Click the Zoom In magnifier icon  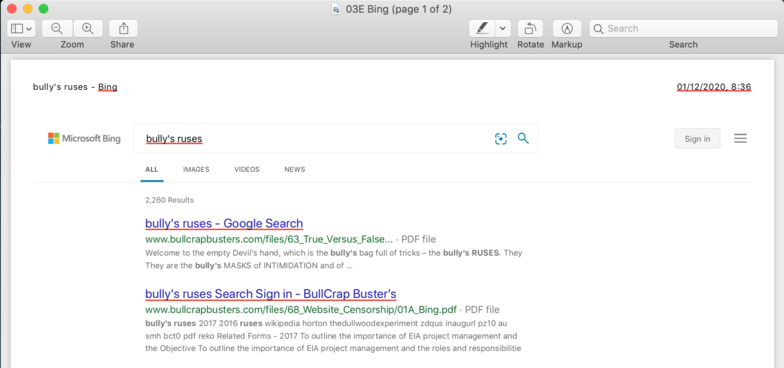point(88,28)
